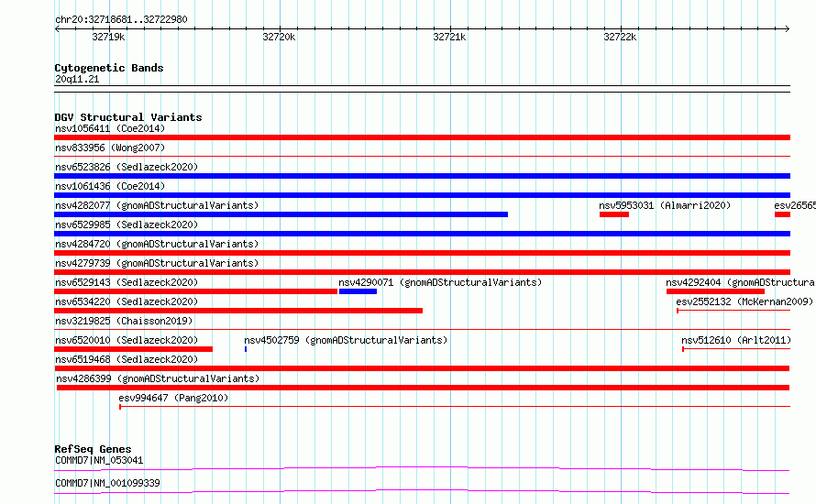The width and height of the screenshot is (816, 504).
Task: Open the nsv6534220 (Sedlazeck2020) label
Action: pos(127,301)
